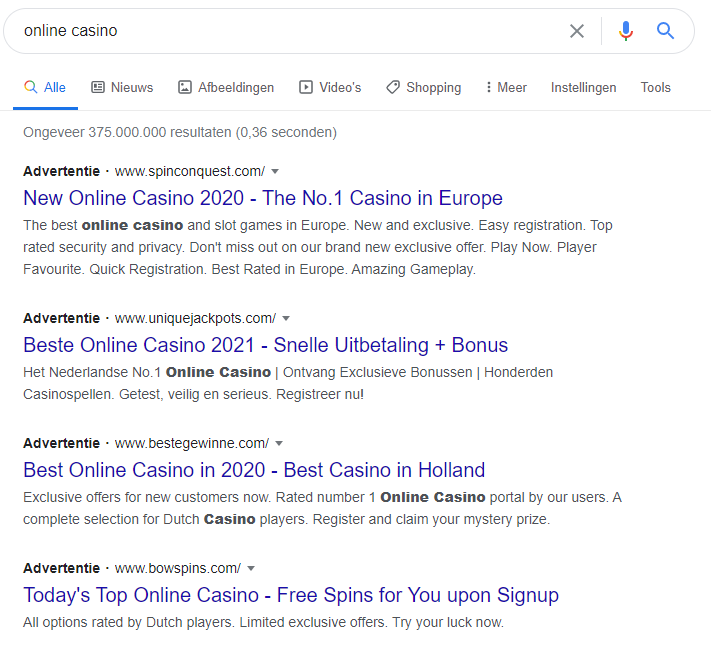Click the blue magnifying glass search button
Viewport: 711px width, 652px height.
pos(666,31)
